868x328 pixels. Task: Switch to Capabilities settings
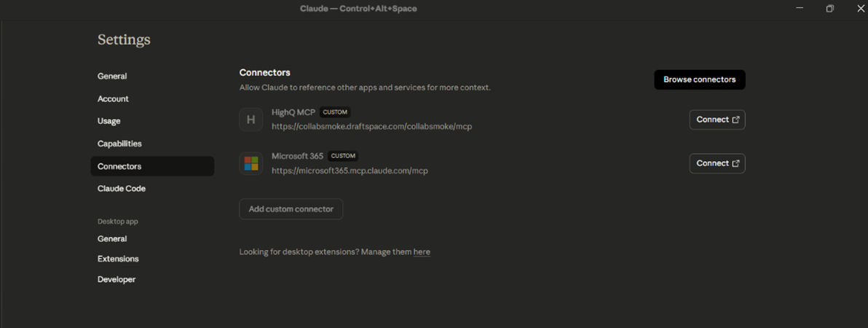coord(119,144)
